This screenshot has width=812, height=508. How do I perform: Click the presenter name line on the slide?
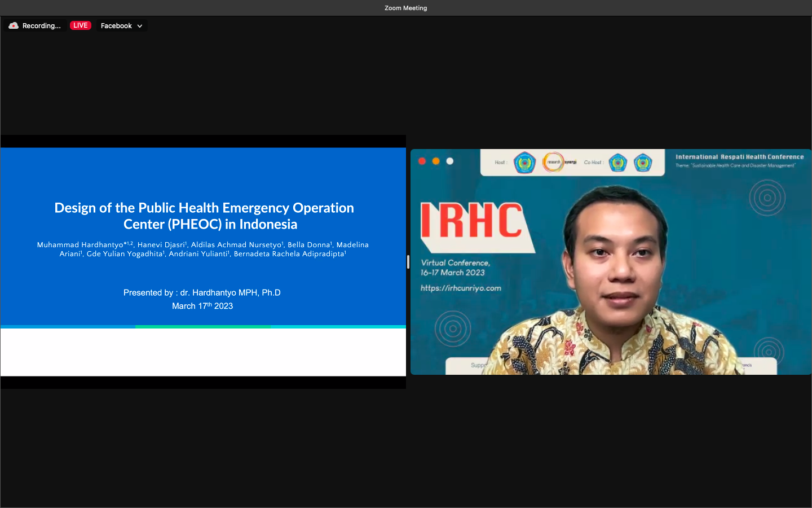(x=202, y=292)
